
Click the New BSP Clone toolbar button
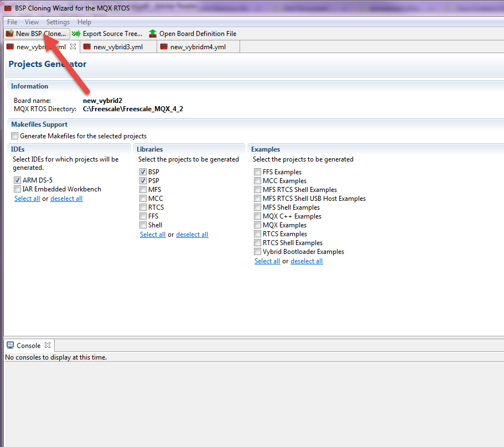click(37, 33)
